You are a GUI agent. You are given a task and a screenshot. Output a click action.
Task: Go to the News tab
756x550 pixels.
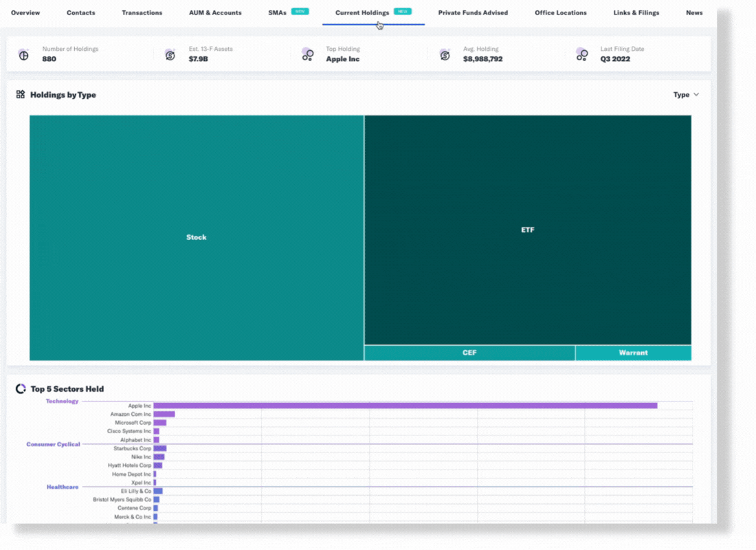click(x=694, y=13)
